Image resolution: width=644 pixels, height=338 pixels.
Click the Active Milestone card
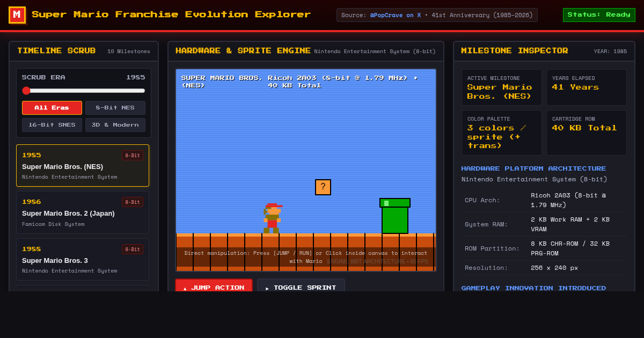point(502,87)
